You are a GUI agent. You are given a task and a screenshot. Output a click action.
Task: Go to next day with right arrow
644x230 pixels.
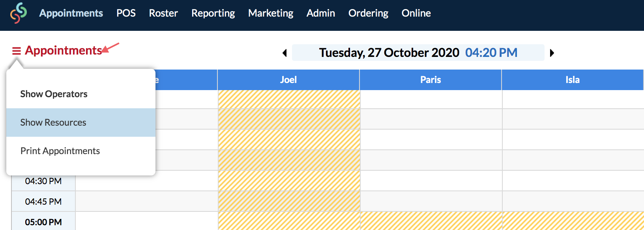coord(552,53)
